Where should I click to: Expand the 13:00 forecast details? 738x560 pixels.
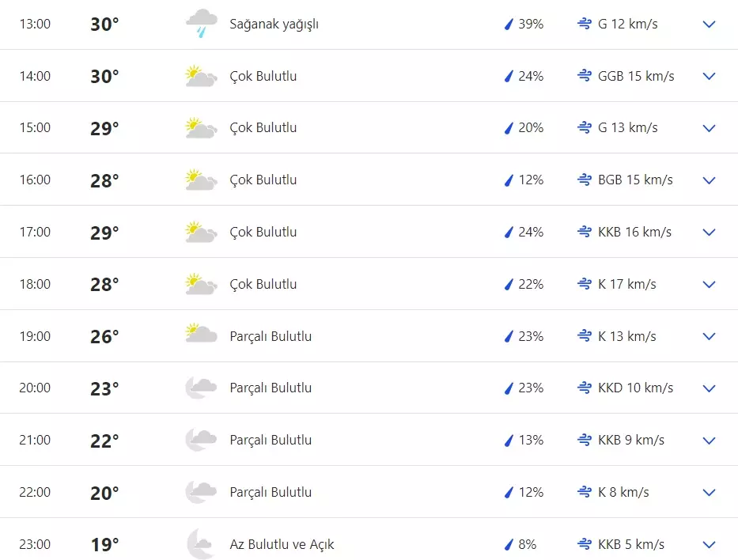tap(709, 25)
